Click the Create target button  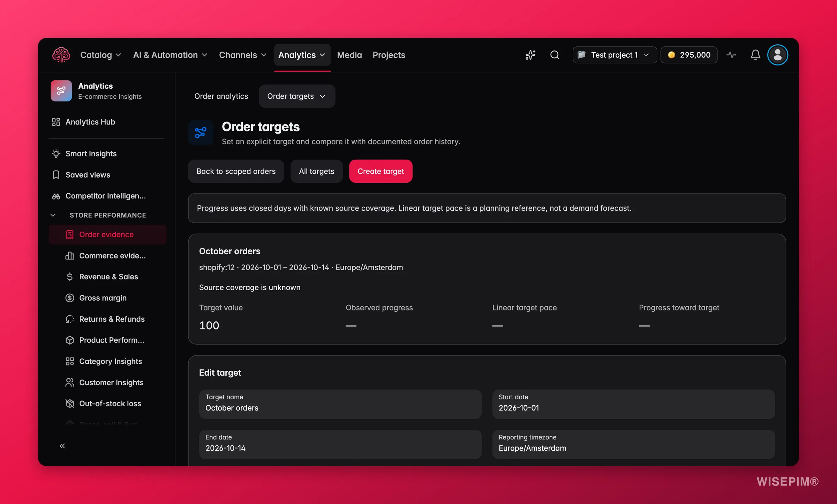tap(380, 171)
